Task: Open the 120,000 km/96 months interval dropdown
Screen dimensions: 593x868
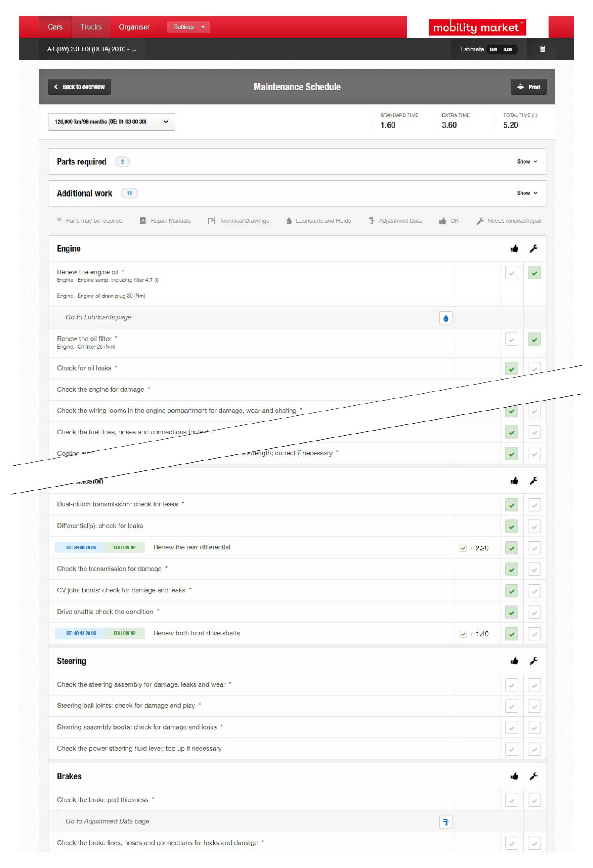Action: 111,122
